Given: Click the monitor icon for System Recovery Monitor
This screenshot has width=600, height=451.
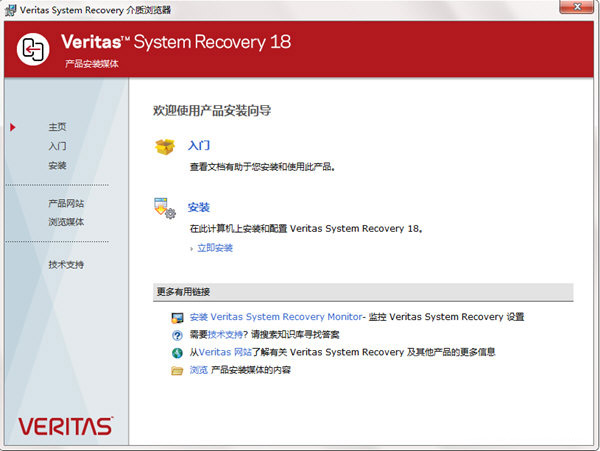Looking at the screenshot, I should [177, 317].
